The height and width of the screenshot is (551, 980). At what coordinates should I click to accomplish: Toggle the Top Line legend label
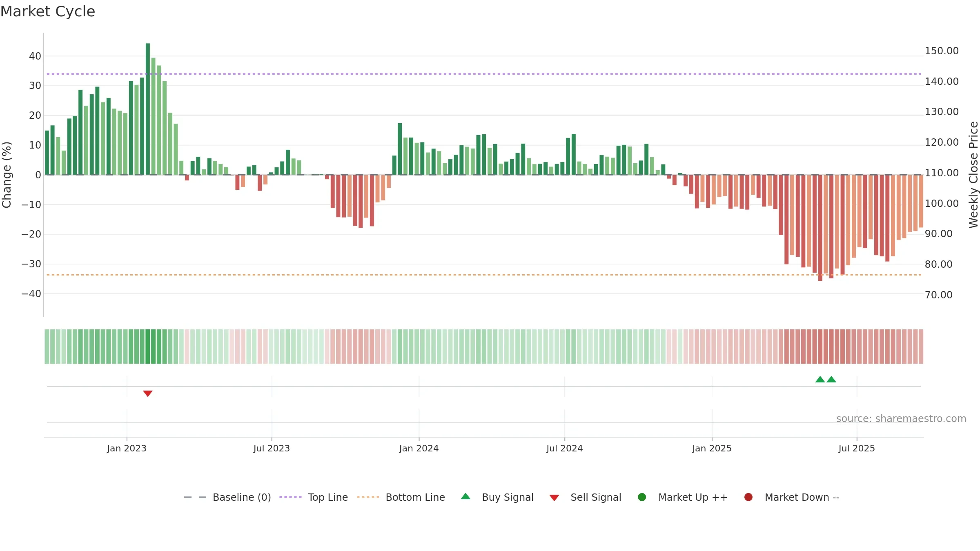[328, 497]
